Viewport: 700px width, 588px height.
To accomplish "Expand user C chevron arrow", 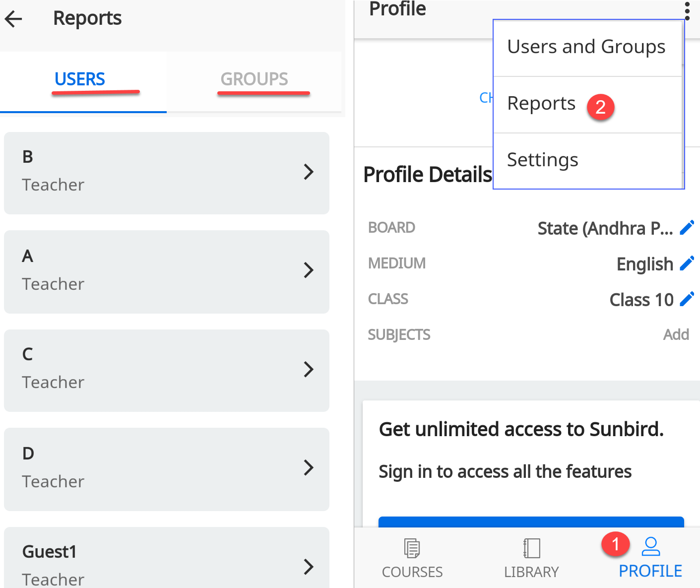I will pos(309,369).
